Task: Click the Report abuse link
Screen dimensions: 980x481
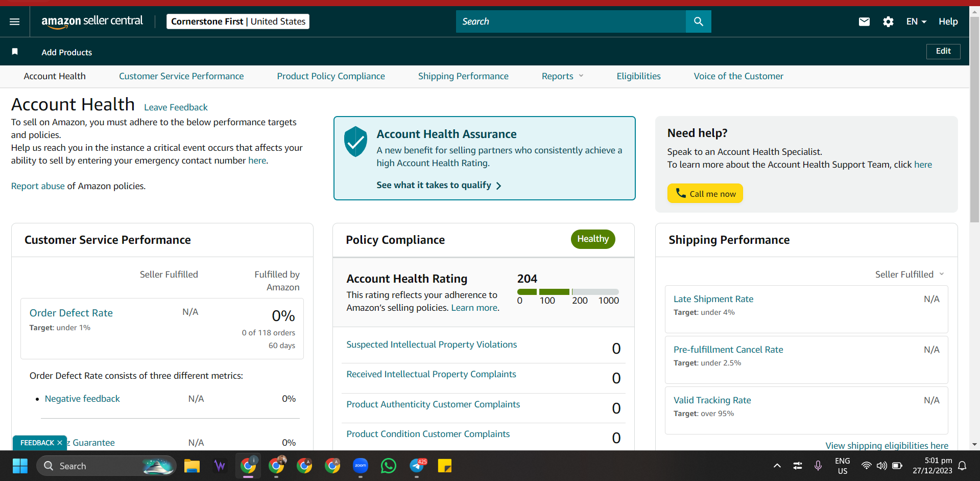Action: (38, 186)
